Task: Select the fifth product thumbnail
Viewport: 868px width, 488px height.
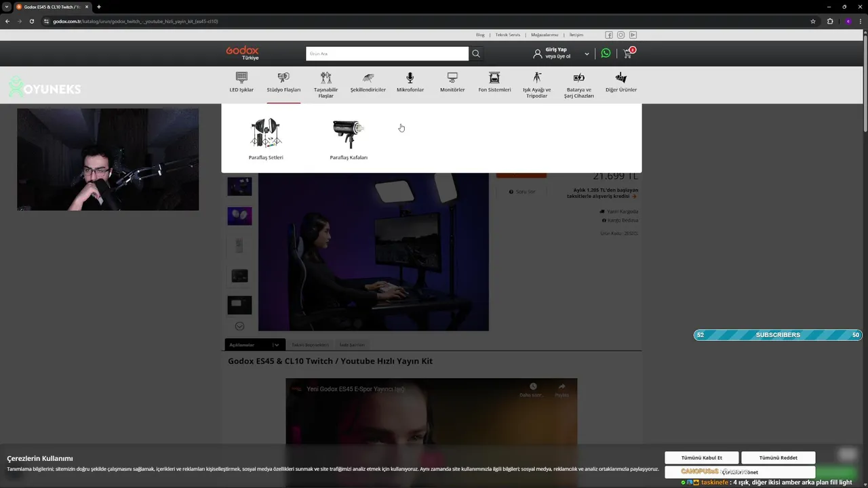Action: 239,305
